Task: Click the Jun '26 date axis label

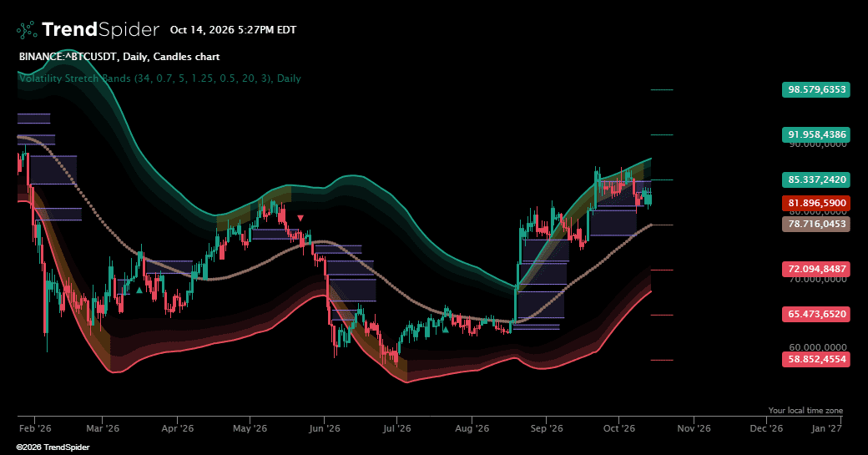Action: coord(325,428)
